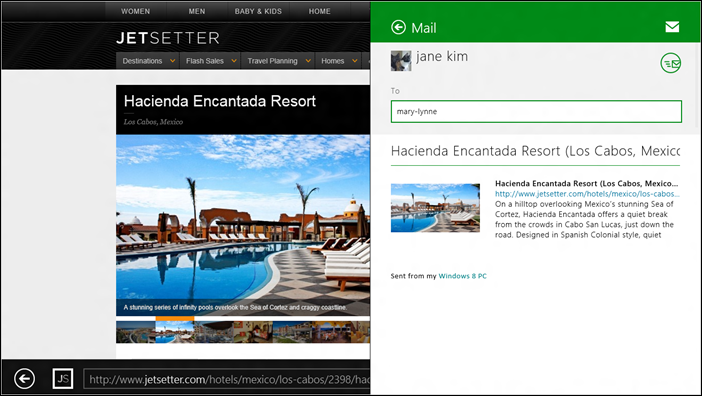Click the 'Mail' pane title
The width and height of the screenshot is (702, 396).
(x=424, y=28)
